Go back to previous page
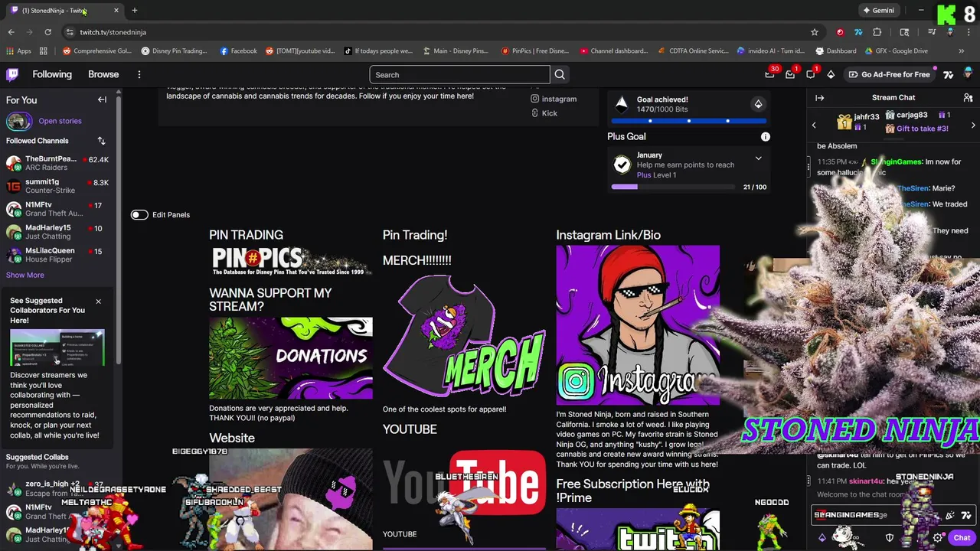The width and height of the screenshot is (980, 551). [x=11, y=32]
